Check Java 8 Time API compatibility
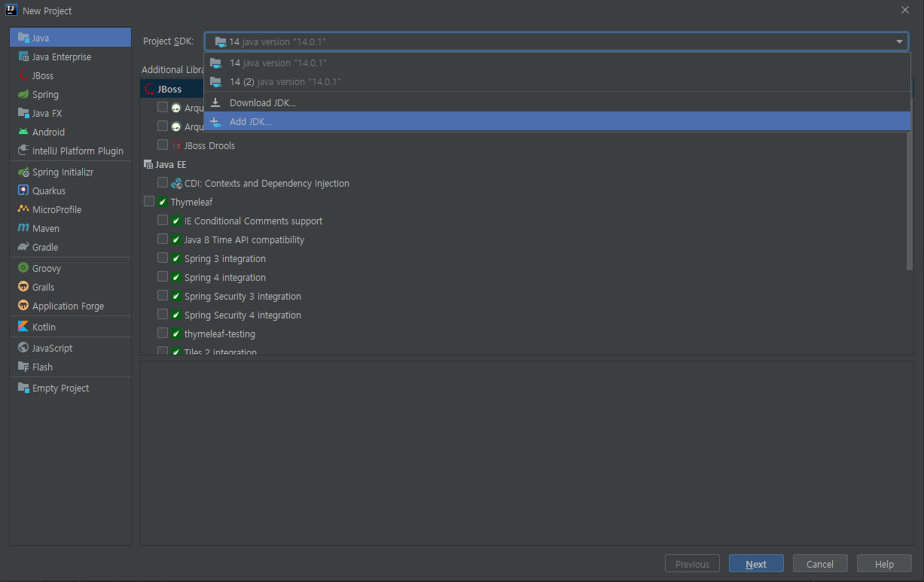924x582 pixels. (x=163, y=239)
